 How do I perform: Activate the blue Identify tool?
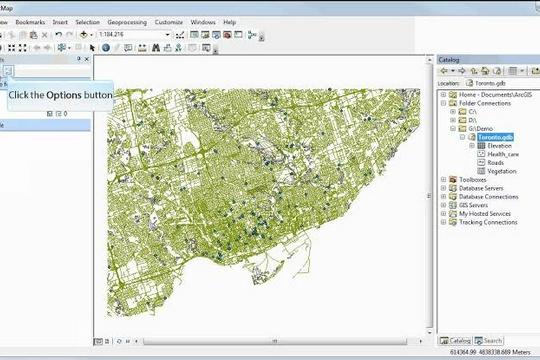[x=106, y=48]
